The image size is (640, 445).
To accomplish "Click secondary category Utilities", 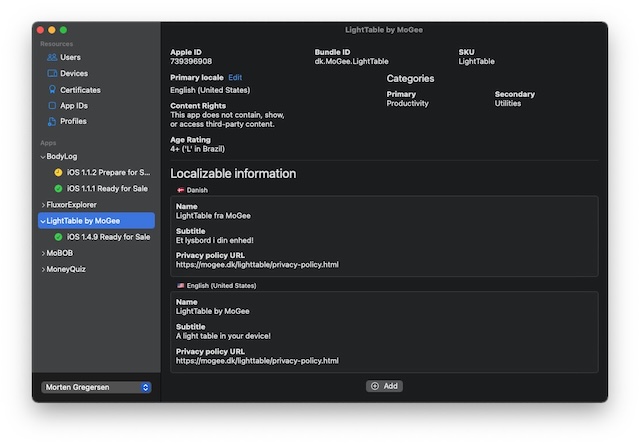I will [x=508, y=104].
